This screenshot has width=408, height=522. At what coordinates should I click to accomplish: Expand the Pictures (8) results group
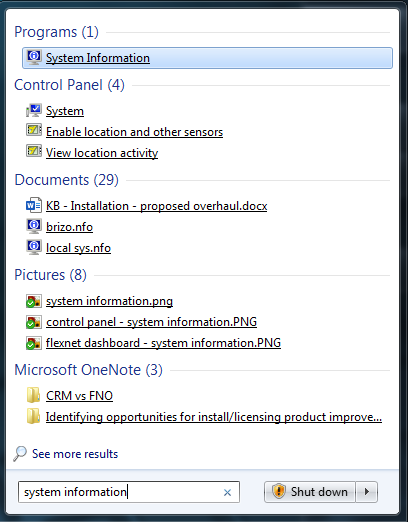tap(50, 275)
